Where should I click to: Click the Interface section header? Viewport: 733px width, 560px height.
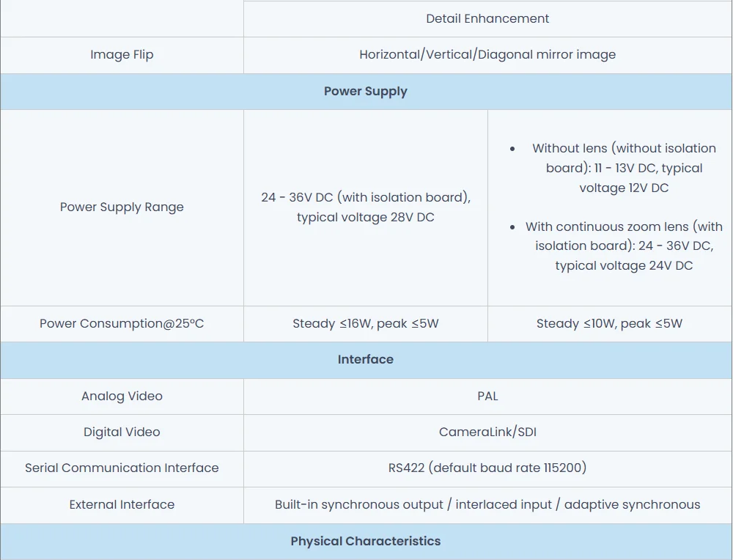tap(366, 360)
